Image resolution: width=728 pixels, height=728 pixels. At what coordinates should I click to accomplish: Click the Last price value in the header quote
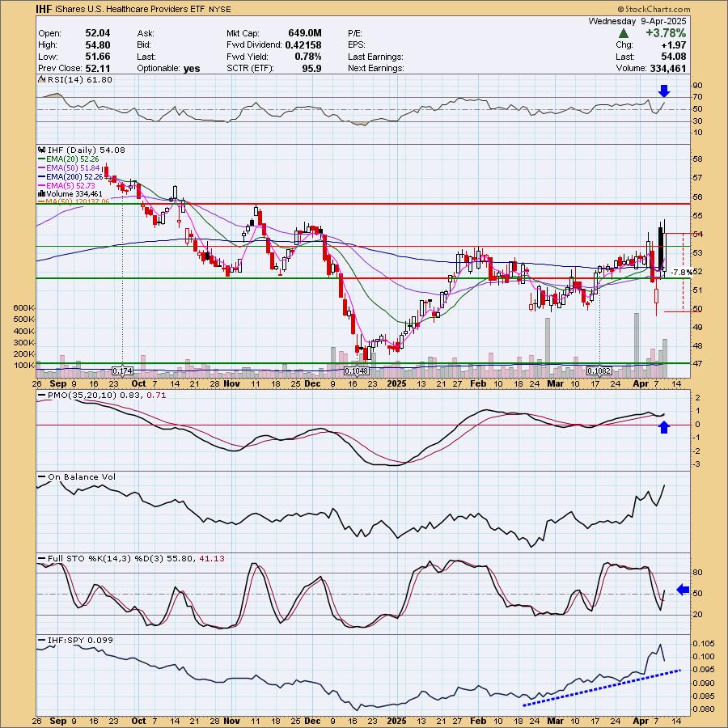[x=673, y=57]
